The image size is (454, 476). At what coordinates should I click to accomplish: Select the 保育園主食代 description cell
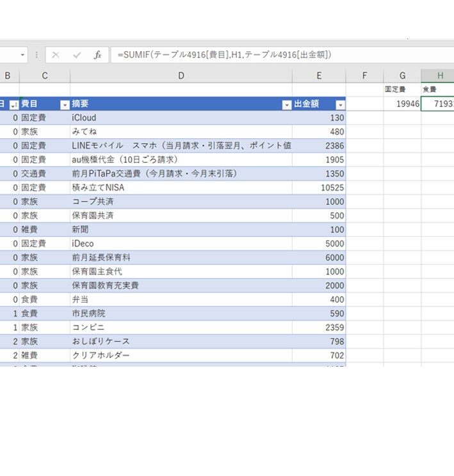pos(181,271)
